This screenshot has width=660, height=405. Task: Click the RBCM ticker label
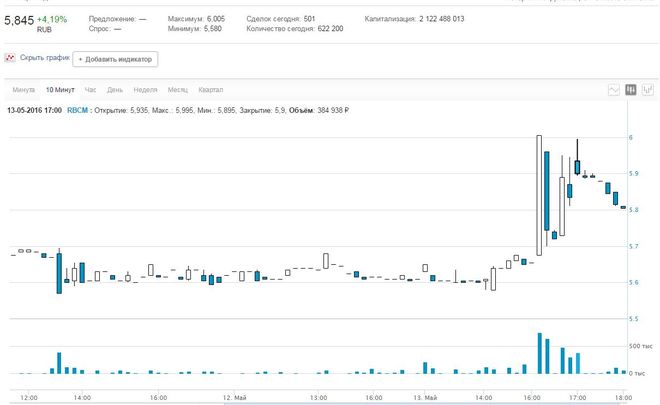[x=77, y=109]
